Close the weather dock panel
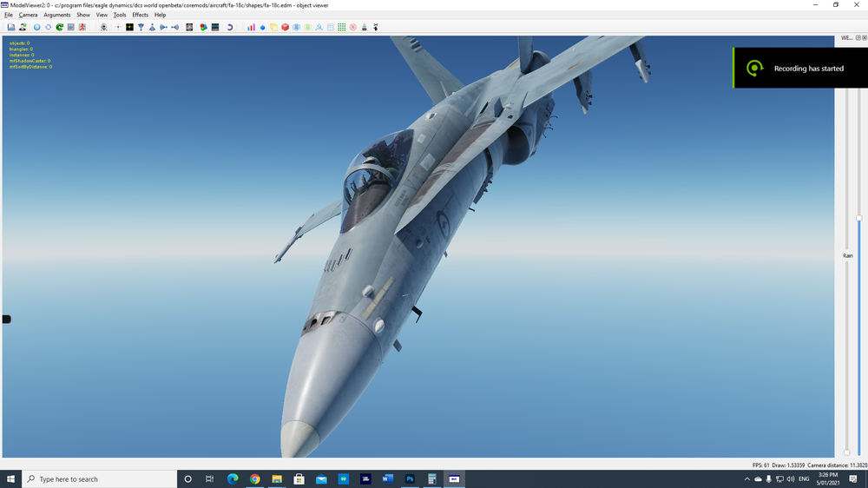The width and height of the screenshot is (868, 488). [865, 37]
